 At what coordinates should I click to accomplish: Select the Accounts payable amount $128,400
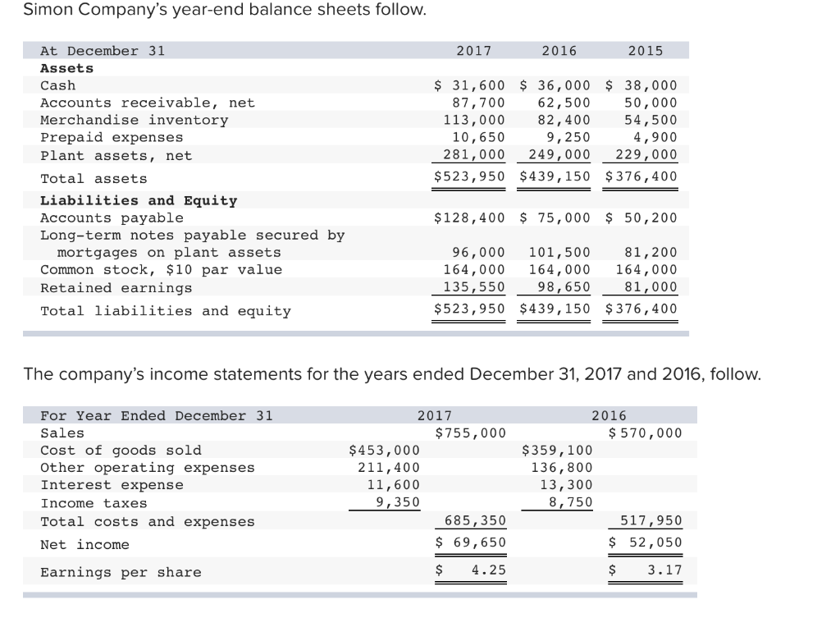(469, 217)
